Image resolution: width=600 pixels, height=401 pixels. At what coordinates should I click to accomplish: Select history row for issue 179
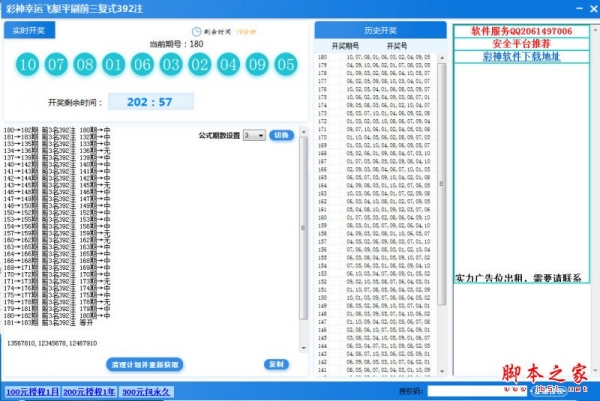pyautogui.click(x=376, y=65)
